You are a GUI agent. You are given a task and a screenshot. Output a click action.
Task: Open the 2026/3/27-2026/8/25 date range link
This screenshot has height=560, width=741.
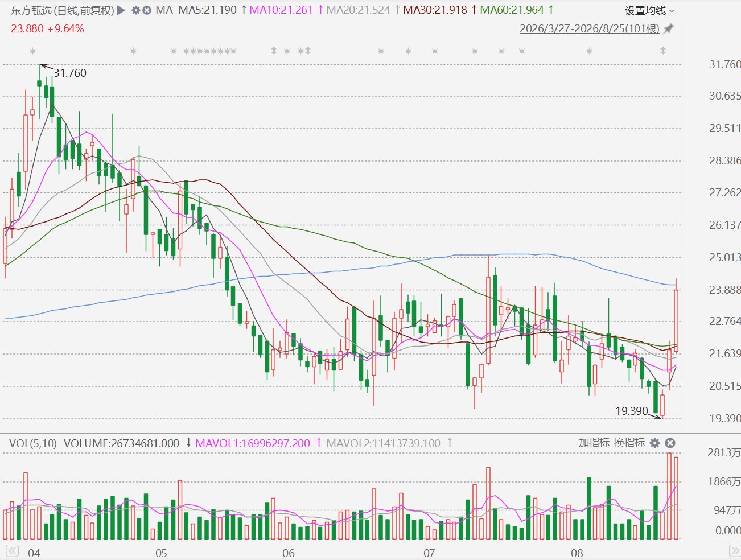pos(590,28)
